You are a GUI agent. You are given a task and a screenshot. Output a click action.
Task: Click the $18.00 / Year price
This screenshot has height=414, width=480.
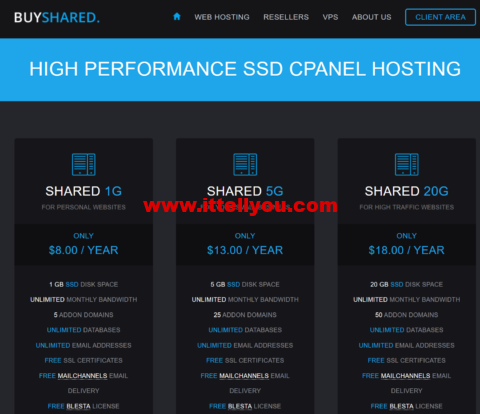click(x=407, y=250)
